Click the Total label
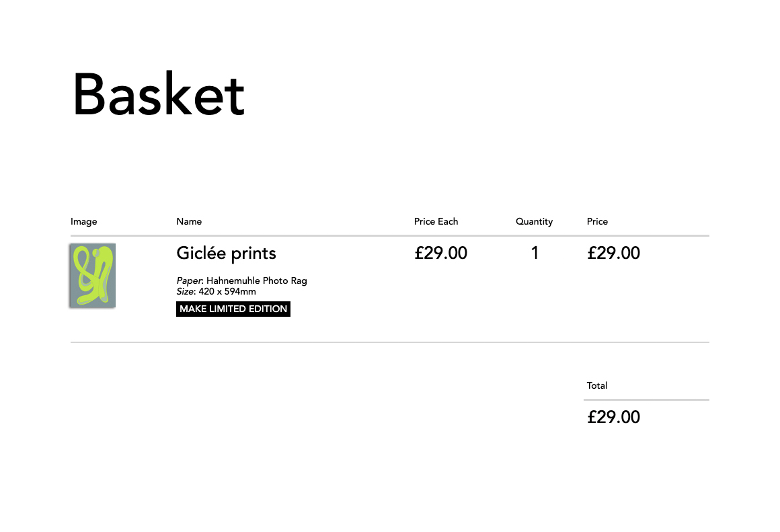The height and width of the screenshot is (532, 780). point(597,385)
